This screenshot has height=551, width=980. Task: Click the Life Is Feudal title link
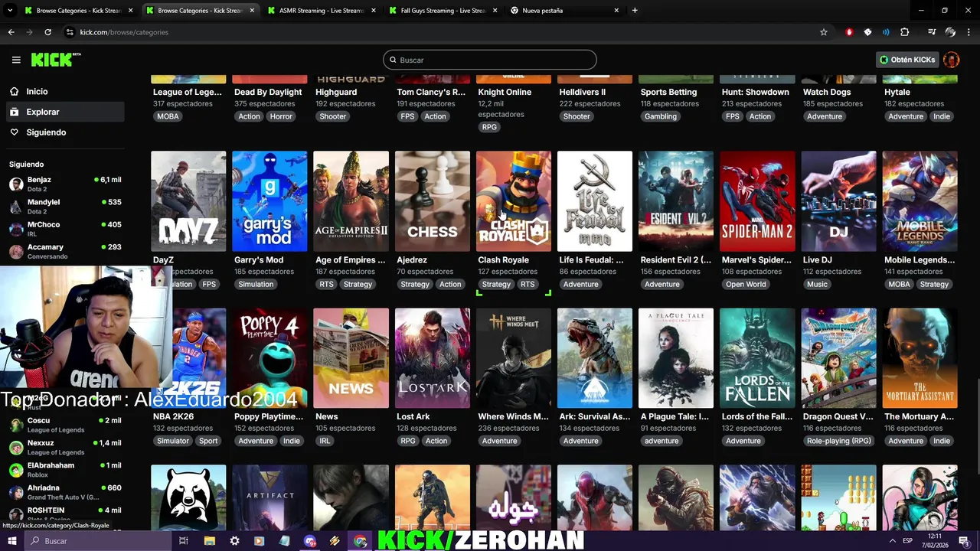click(x=590, y=260)
